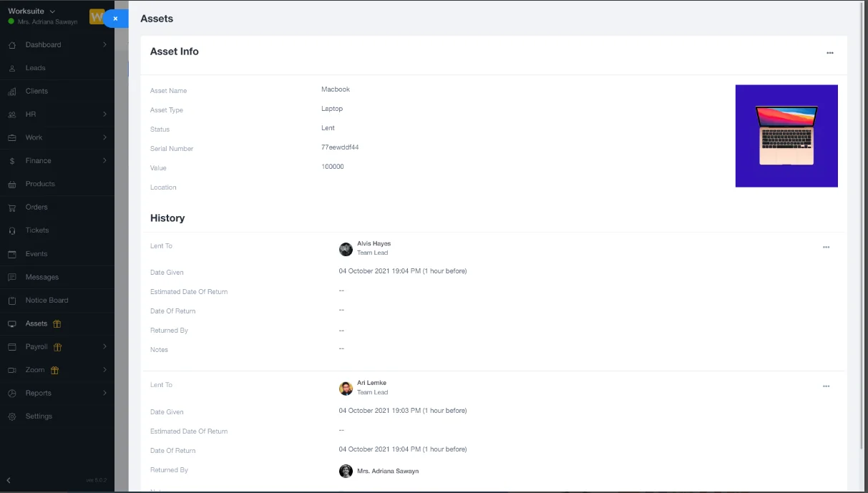Expand the HR menu section
868x493 pixels.
point(104,114)
